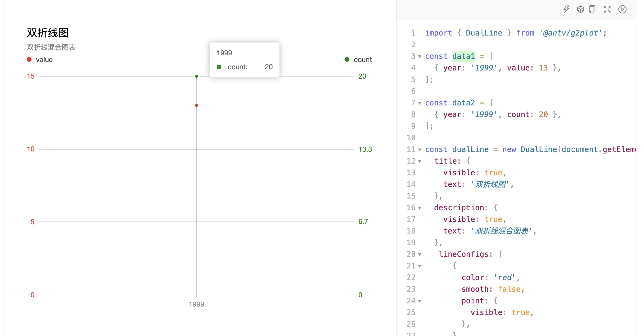Collapse the dualLine fold arrow on line 11
The height and width of the screenshot is (336, 644).
pyautogui.click(x=420, y=150)
